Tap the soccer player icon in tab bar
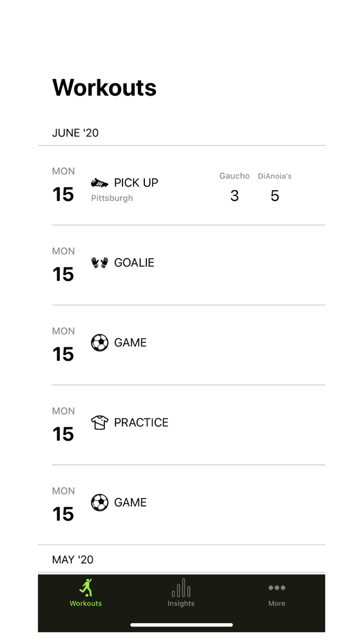 point(86,588)
